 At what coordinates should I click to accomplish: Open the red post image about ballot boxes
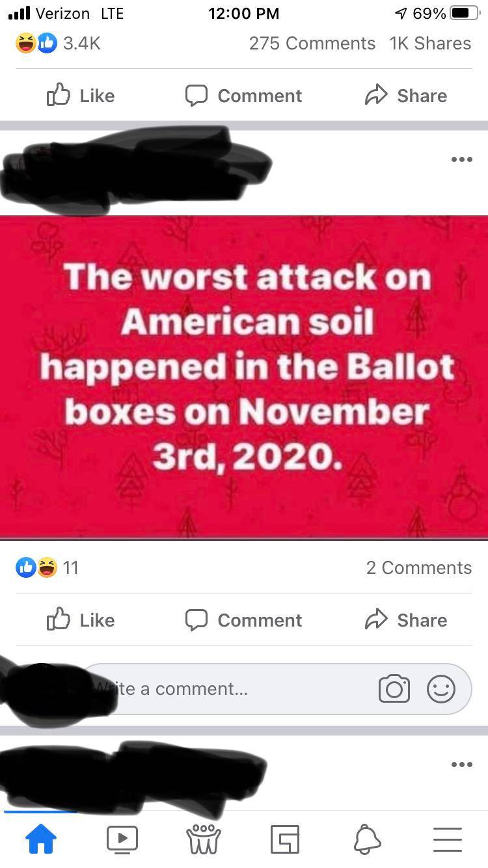[x=244, y=377]
